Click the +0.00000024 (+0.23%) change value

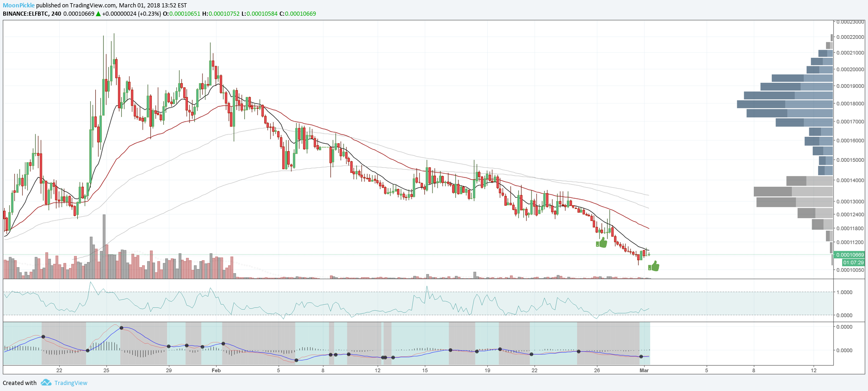[132, 14]
